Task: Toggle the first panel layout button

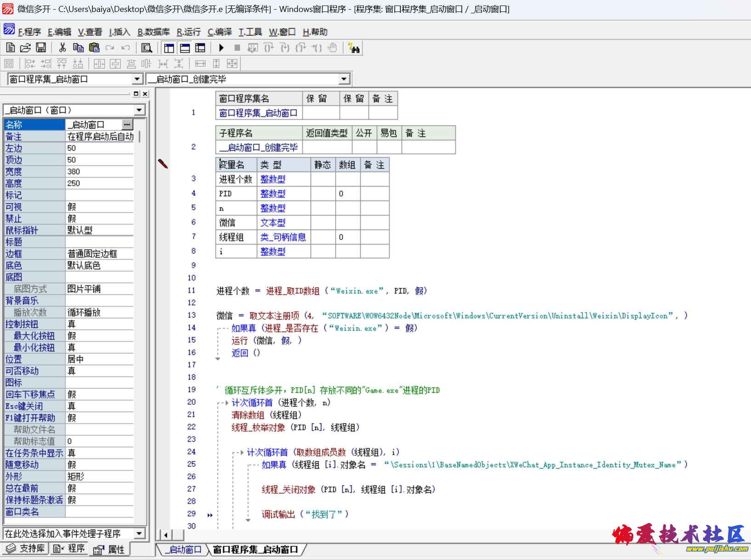Action: pos(169,48)
